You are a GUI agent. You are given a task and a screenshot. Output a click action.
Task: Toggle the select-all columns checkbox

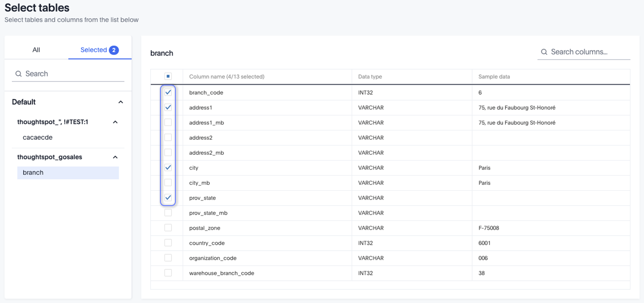(x=168, y=76)
